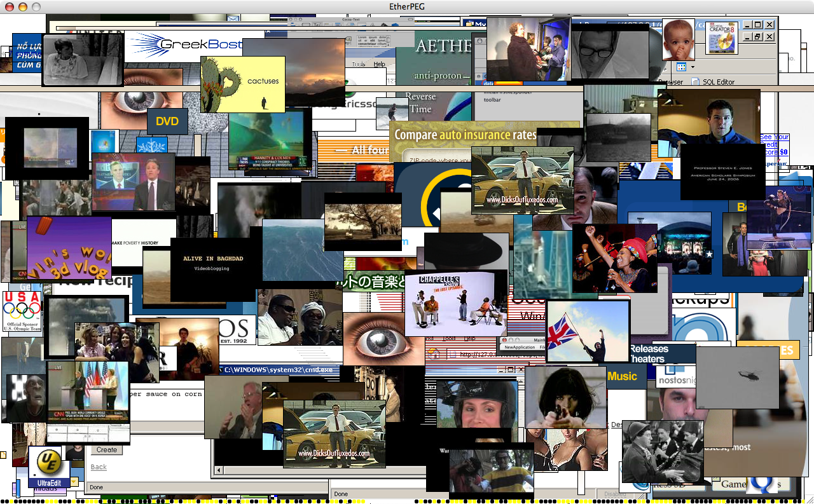Select the Professor Steven E. Jones title card
This screenshot has width=814, height=504.
(x=722, y=172)
